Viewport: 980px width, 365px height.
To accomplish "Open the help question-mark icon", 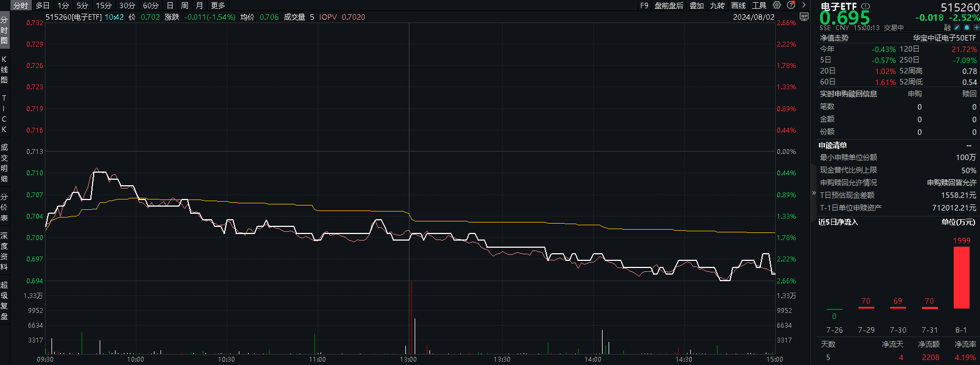I will 791,5.
